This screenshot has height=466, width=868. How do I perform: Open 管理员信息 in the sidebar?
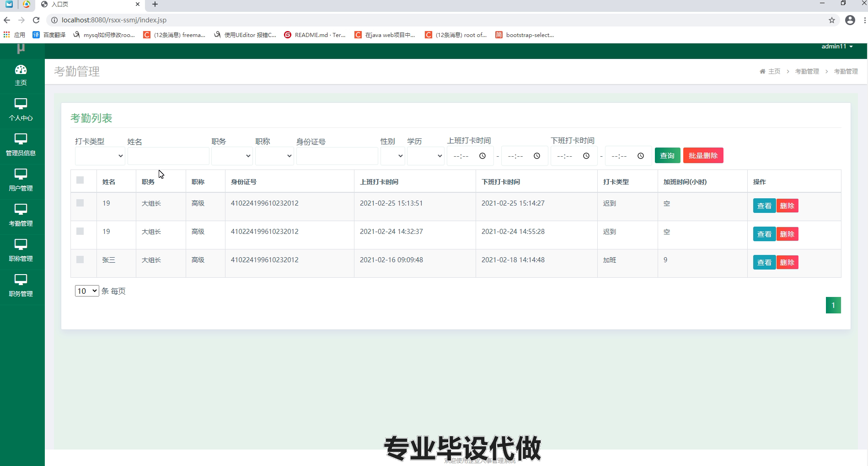click(21, 145)
